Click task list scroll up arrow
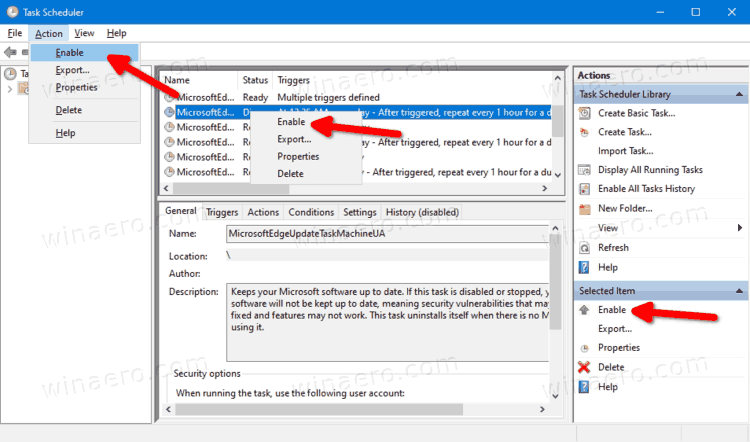750x442 pixels. point(558,78)
